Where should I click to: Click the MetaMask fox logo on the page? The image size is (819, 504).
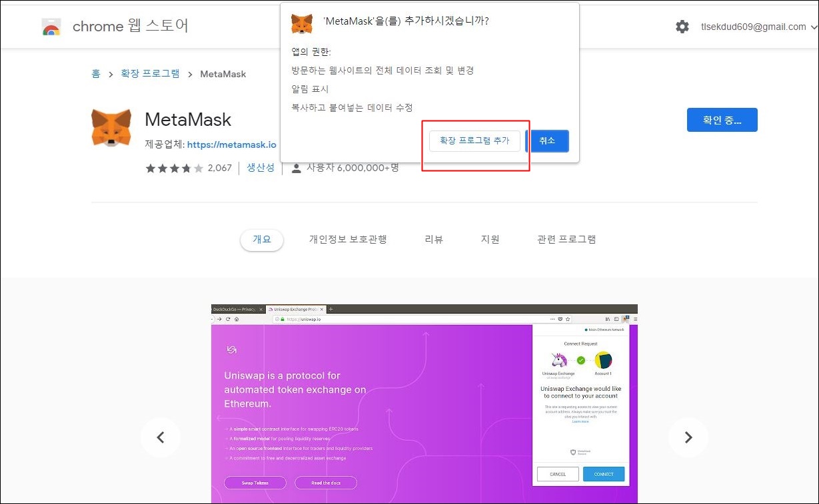[x=111, y=128]
